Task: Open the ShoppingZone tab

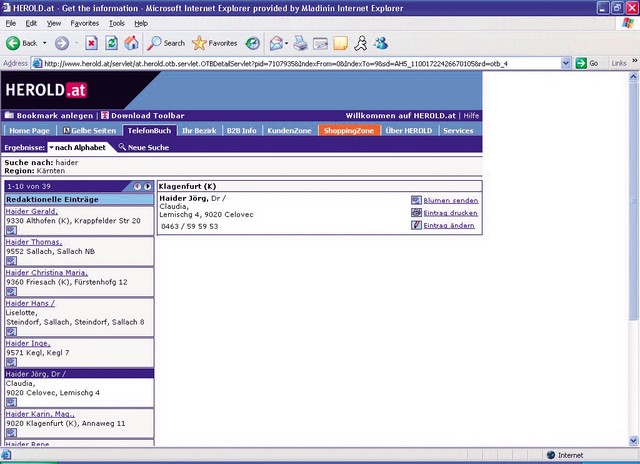Action: point(349,131)
